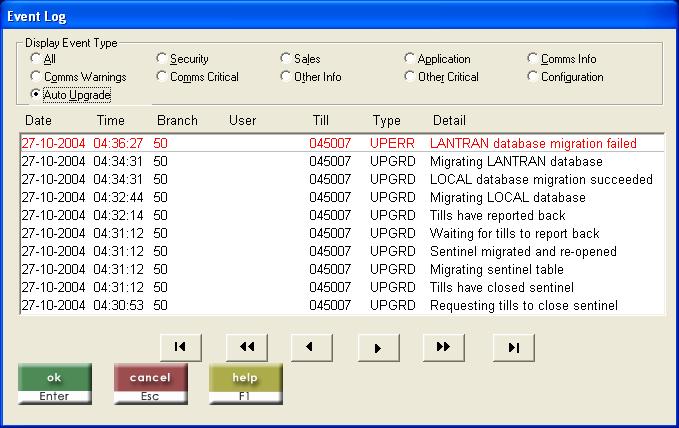Open help with the yellow help button
The height and width of the screenshot is (428, 679).
pos(246,383)
